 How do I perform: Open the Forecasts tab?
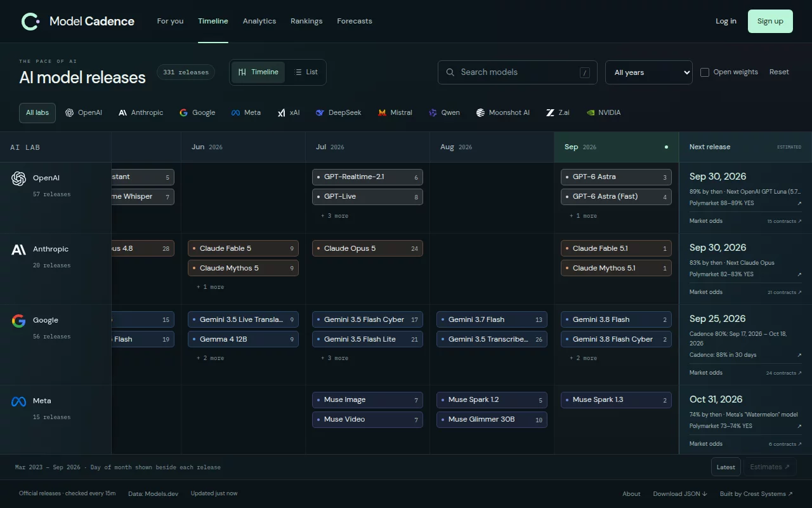(x=355, y=21)
